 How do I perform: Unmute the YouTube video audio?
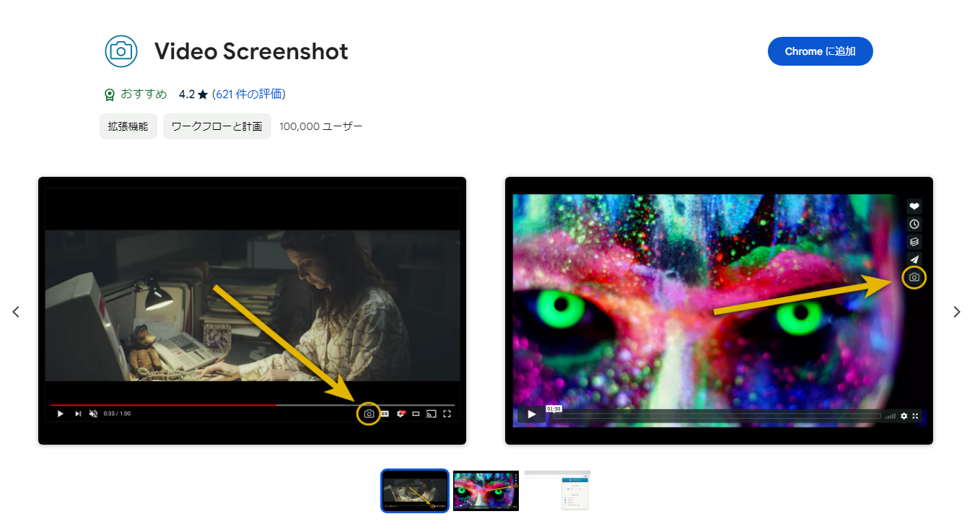pos(92,414)
